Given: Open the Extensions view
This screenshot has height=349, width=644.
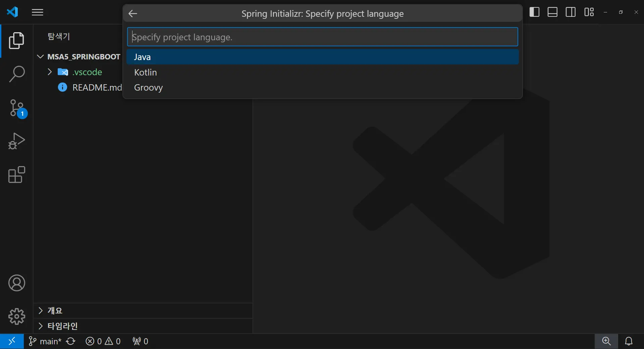Looking at the screenshot, I should (16, 175).
